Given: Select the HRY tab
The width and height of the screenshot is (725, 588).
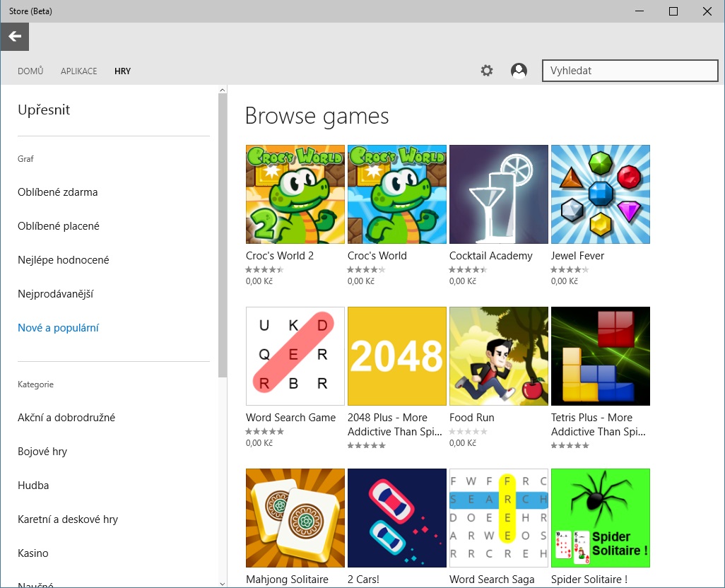Looking at the screenshot, I should pyautogui.click(x=122, y=71).
